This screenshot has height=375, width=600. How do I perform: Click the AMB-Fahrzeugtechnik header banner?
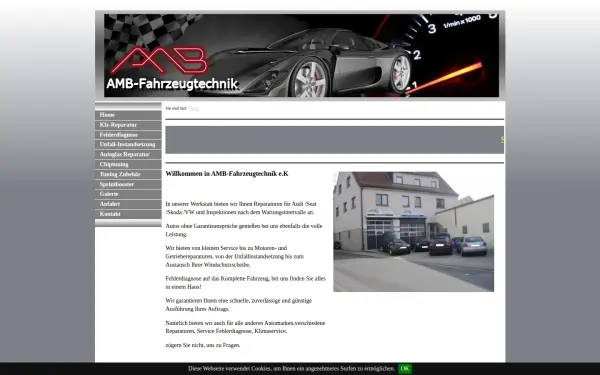point(302,55)
